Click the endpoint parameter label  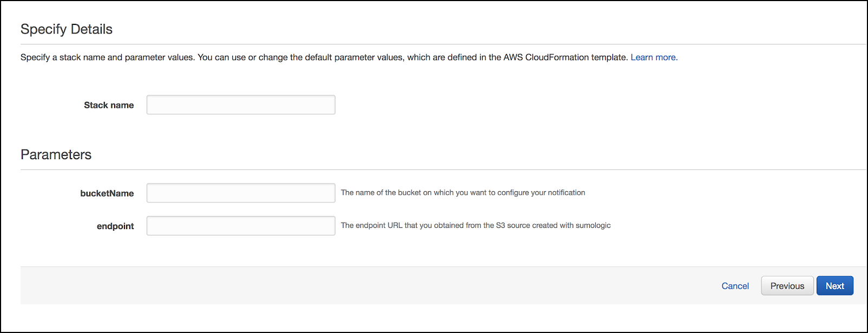click(x=115, y=226)
